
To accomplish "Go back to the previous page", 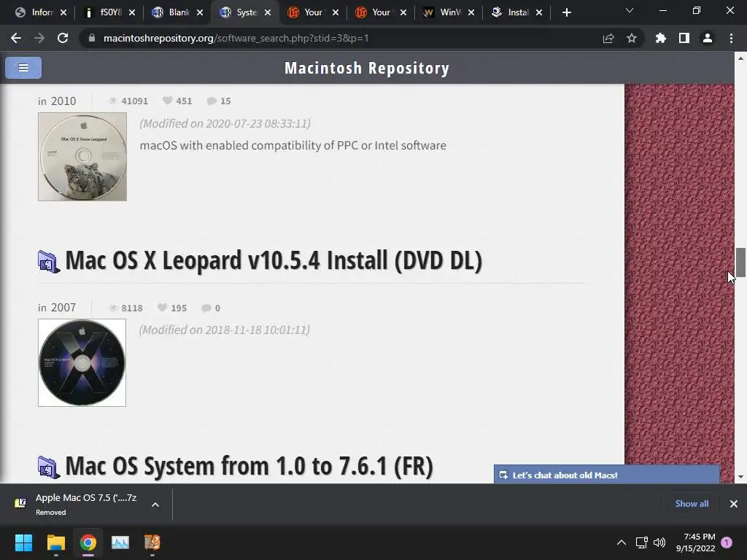I will [x=16, y=38].
